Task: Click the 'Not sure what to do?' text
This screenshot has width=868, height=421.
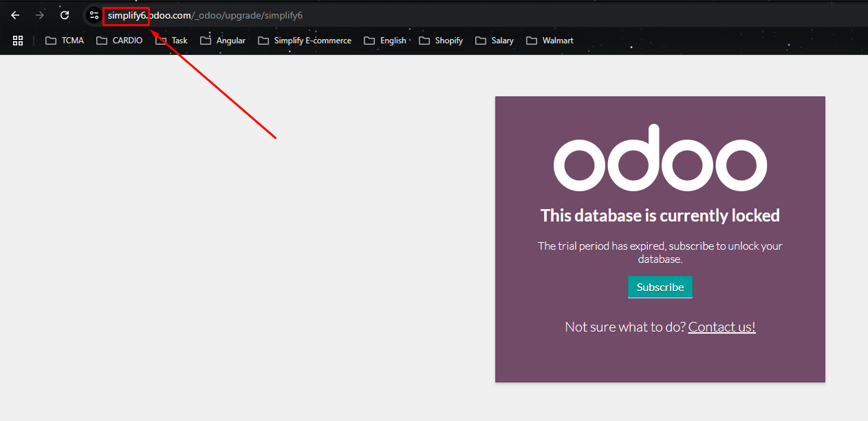Action: point(625,327)
